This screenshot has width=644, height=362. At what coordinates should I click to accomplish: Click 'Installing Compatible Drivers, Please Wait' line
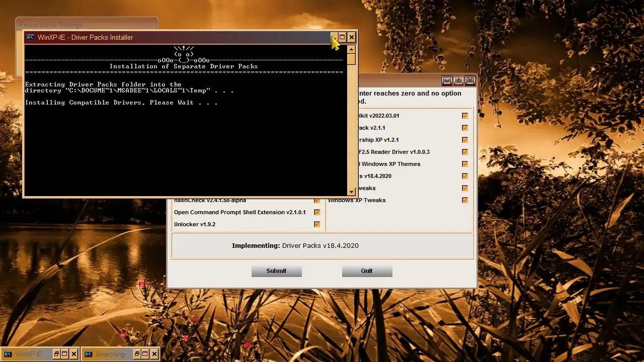[121, 103]
